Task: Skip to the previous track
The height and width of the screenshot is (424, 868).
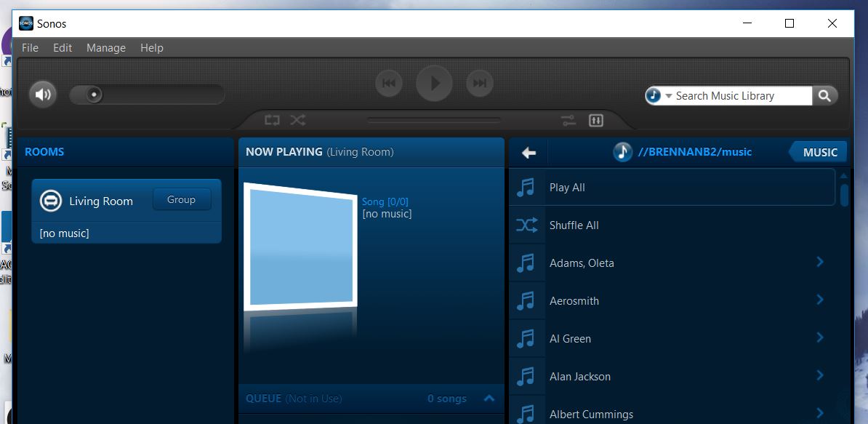Action: (x=389, y=84)
